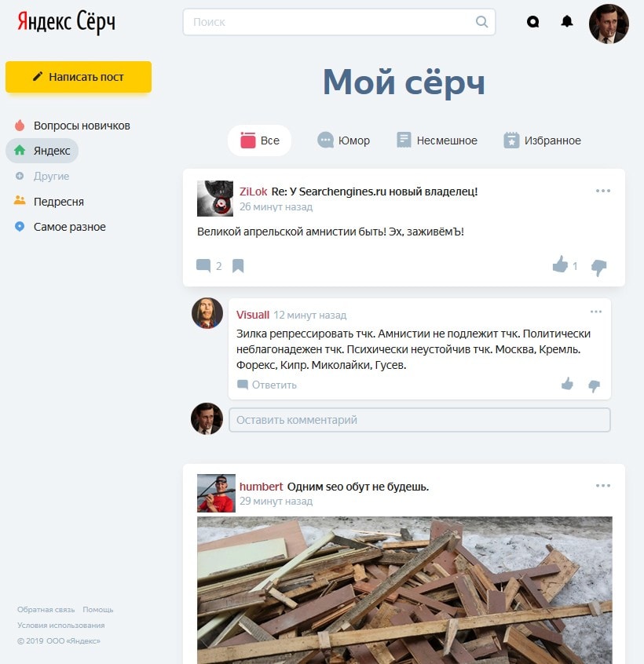Image resolution: width=644 pixels, height=664 pixels.
Task: Bookmark the ZiLok post
Action: [238, 266]
